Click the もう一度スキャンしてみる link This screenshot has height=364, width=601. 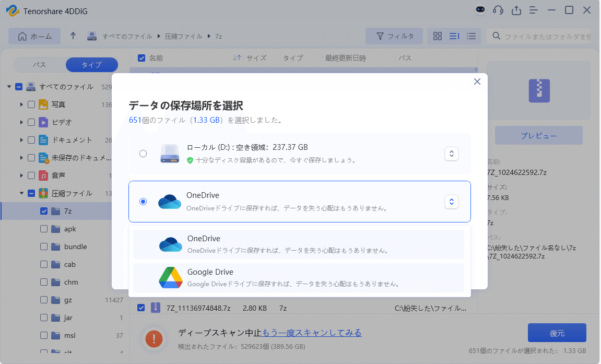(311, 333)
